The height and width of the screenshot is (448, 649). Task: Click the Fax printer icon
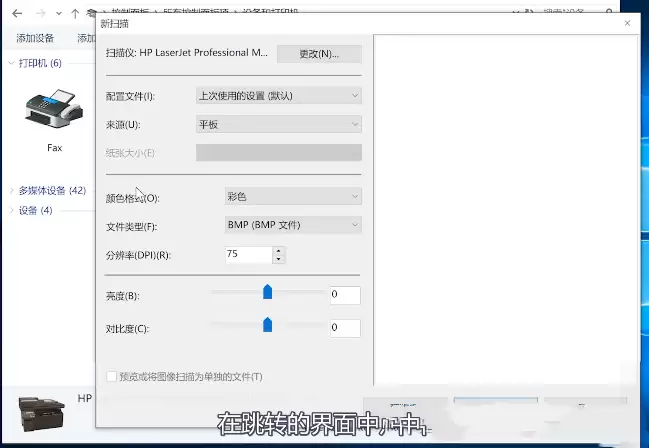tap(54, 109)
